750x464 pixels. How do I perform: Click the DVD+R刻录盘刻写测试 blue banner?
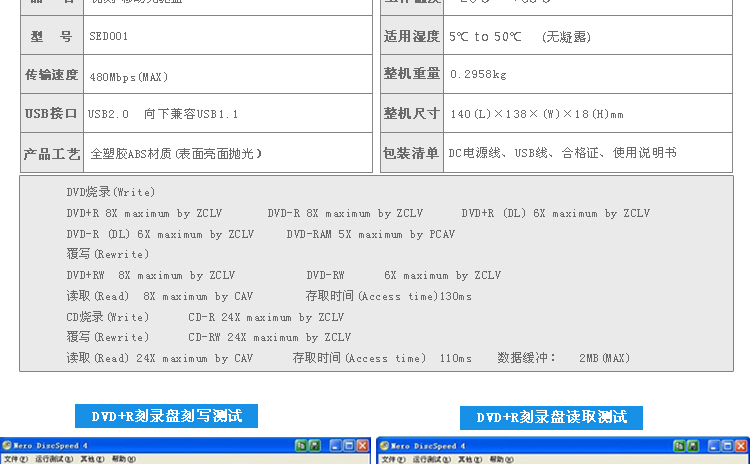point(166,416)
